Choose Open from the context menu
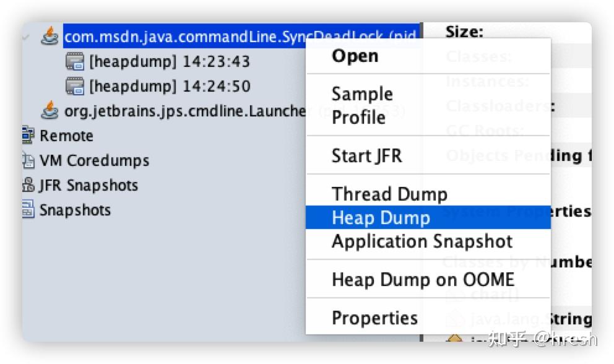614x364 pixels. pos(356,56)
